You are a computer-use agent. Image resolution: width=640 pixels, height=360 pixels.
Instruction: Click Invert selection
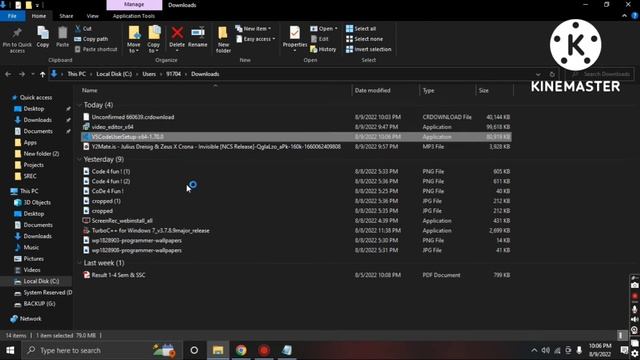coord(369,49)
